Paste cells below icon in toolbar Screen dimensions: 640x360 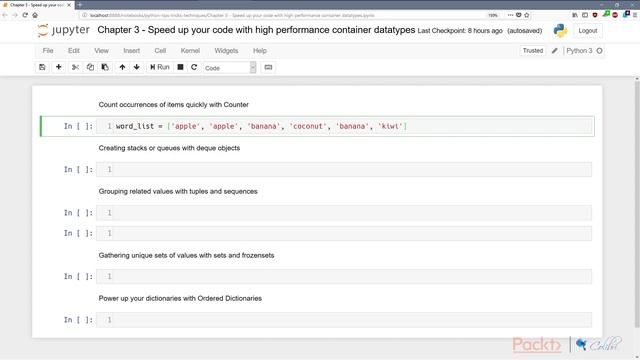tap(105, 67)
